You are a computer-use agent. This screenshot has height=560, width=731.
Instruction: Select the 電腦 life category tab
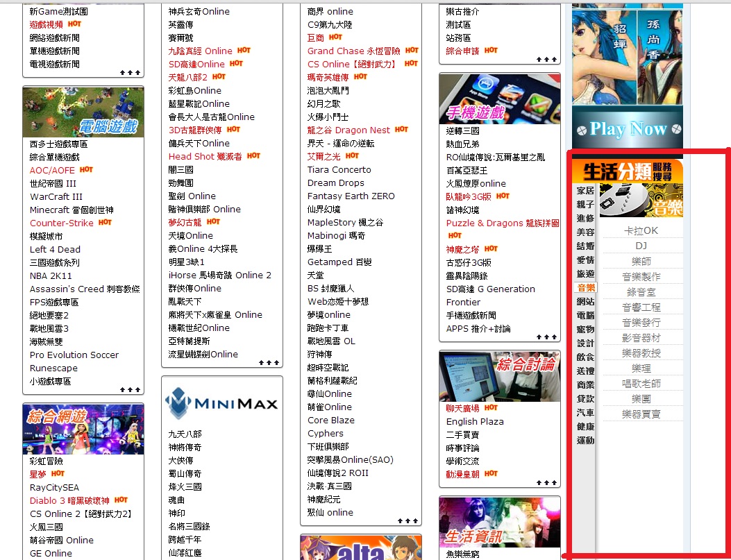[x=585, y=316]
